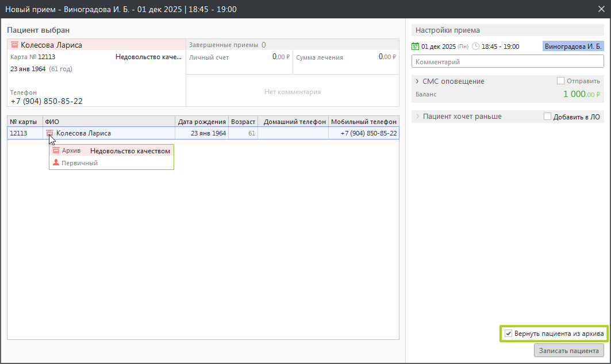Sort the table by ФИО column header
The image size is (611, 364).
pyautogui.click(x=108, y=122)
